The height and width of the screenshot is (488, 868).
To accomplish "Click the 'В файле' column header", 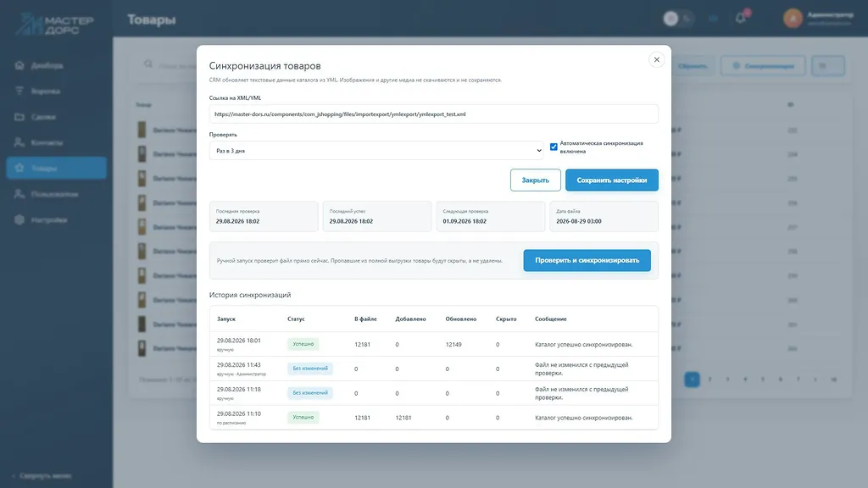I will (365, 319).
